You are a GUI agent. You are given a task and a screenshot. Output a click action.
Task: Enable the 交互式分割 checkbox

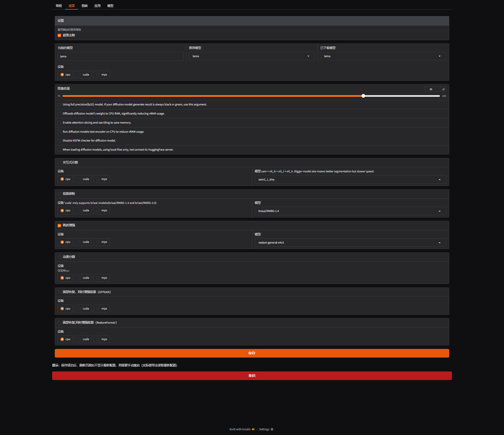(59, 163)
